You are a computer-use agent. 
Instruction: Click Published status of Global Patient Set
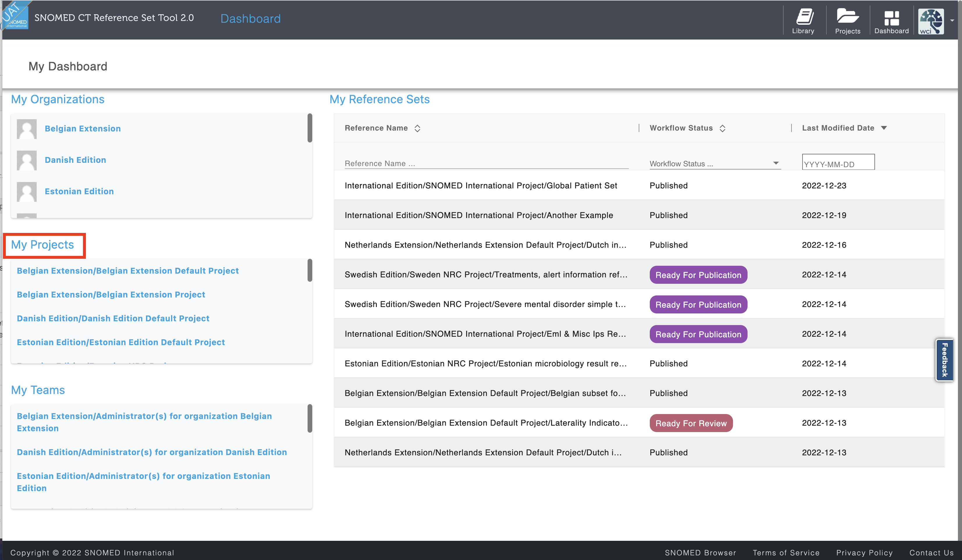pos(668,186)
